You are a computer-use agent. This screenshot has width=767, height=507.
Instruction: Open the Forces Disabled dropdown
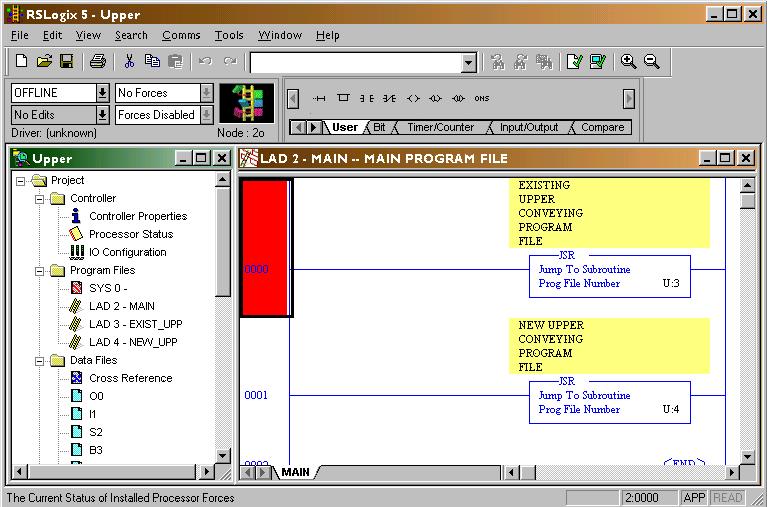206,115
